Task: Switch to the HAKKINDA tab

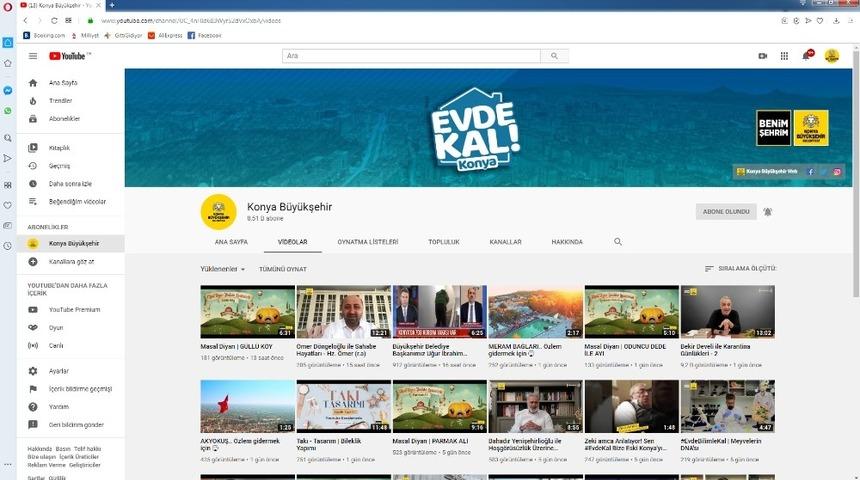Action: 567,242
